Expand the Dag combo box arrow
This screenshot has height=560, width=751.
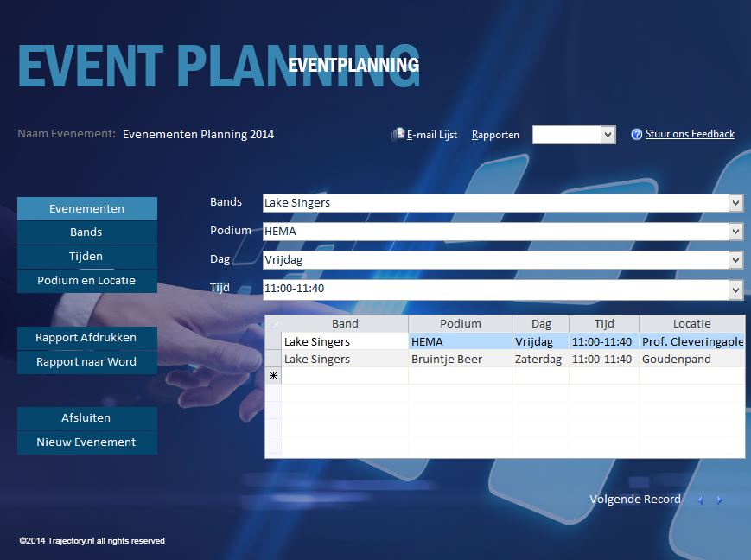pos(735,261)
